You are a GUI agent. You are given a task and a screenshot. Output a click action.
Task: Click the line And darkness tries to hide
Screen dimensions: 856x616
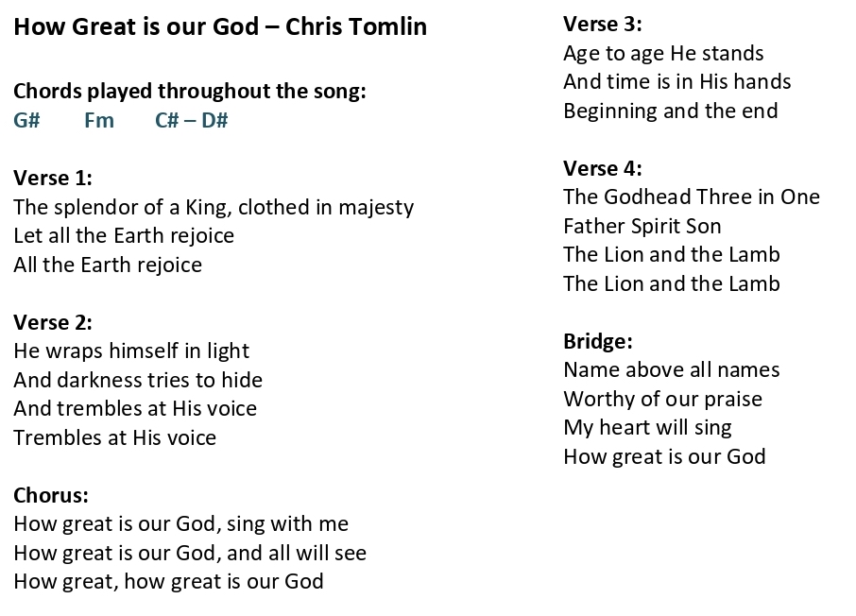tap(138, 380)
